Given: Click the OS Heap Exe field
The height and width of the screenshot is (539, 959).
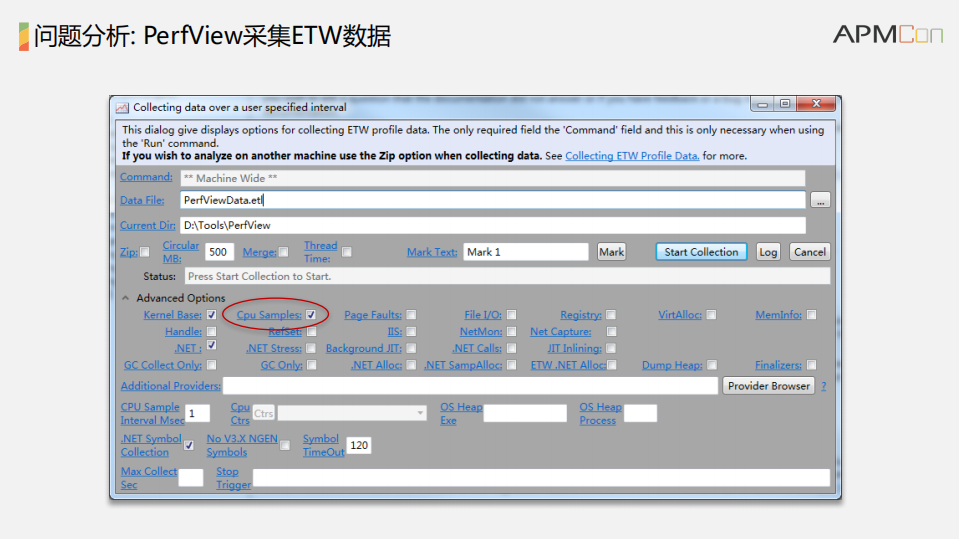Looking at the screenshot, I should [525, 413].
